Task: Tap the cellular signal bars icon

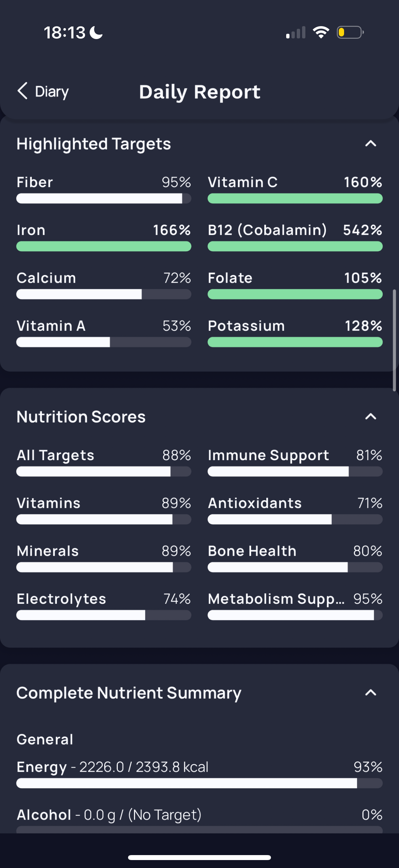Action: click(x=296, y=32)
